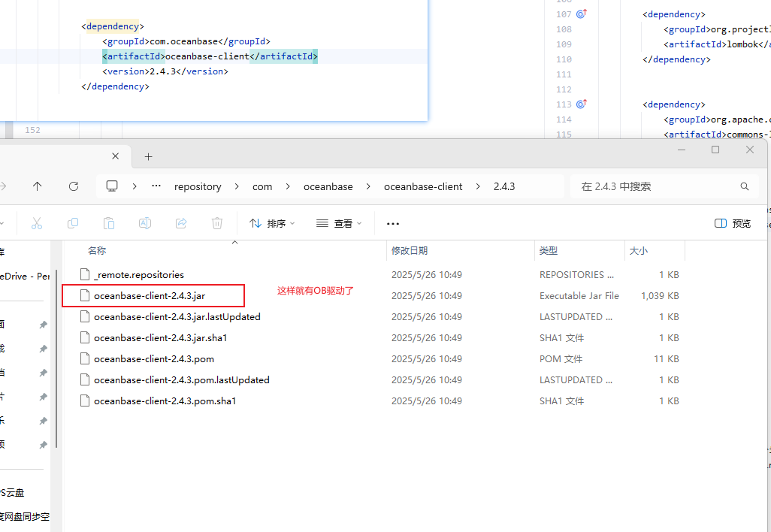Select oceanbase-client-2.4.3.jar file
The height and width of the screenshot is (532, 771).
150,295
